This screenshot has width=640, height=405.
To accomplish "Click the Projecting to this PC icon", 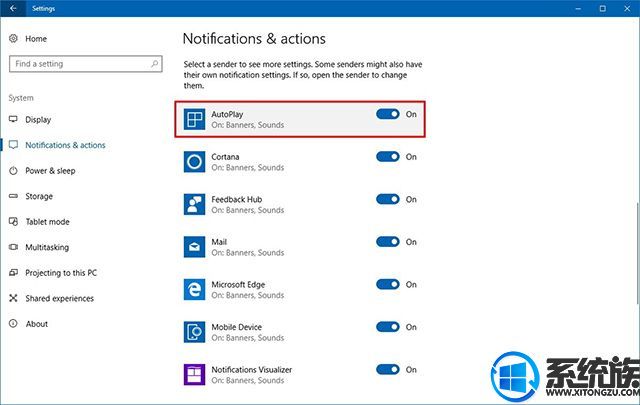I will 13,272.
